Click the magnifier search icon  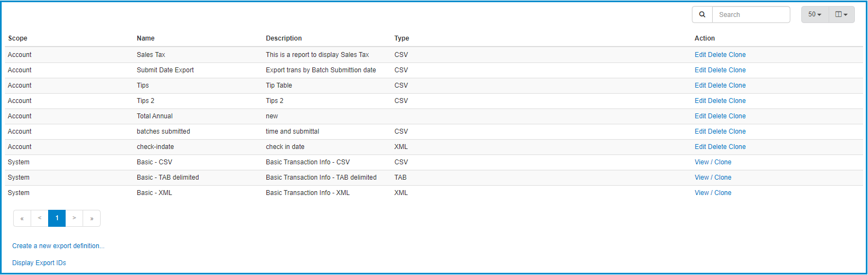[x=702, y=15]
